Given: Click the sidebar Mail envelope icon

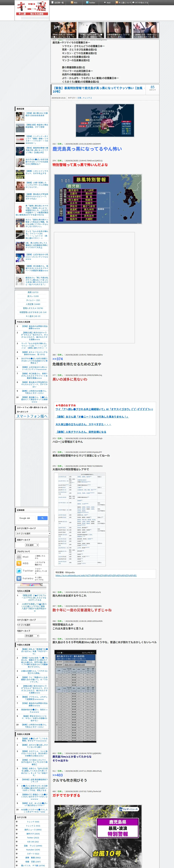Looking at the screenshot, I should click(19, 557).
